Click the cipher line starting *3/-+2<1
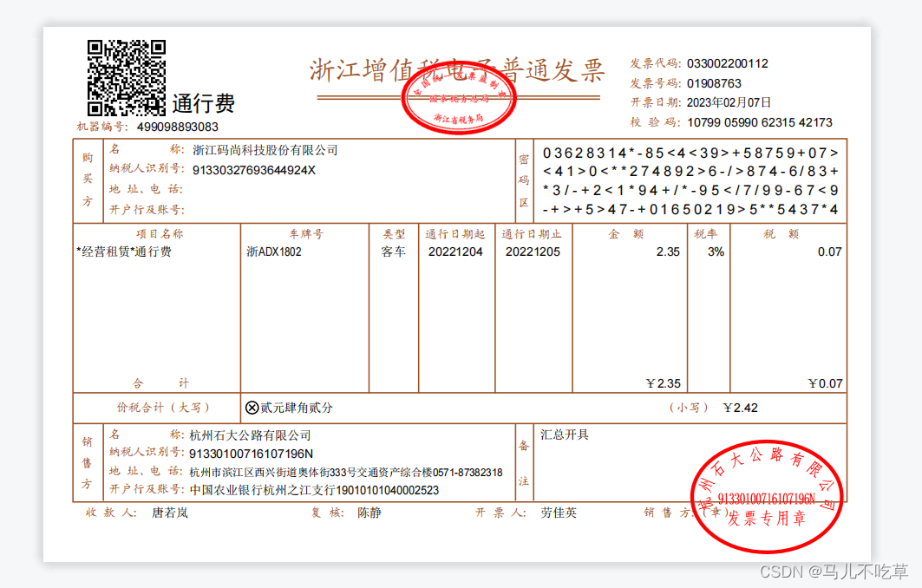Image resolution: width=922 pixels, height=588 pixels. pos(690,191)
